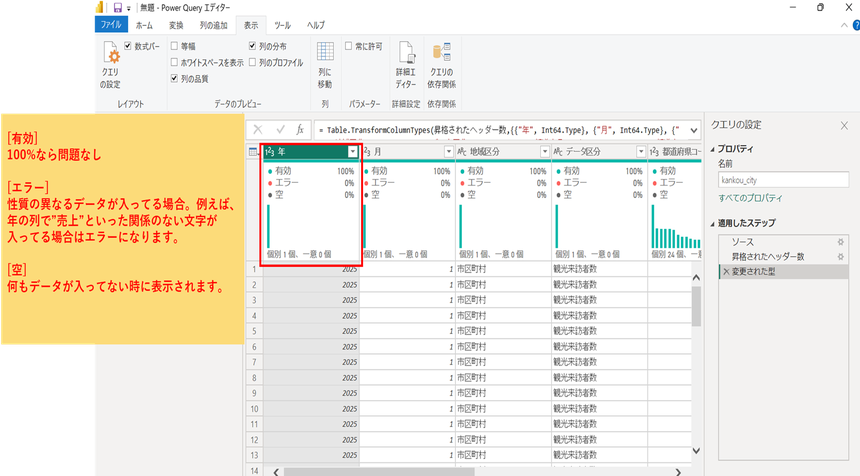Click the table icon at grid corner
The image size is (860, 476).
click(253, 152)
